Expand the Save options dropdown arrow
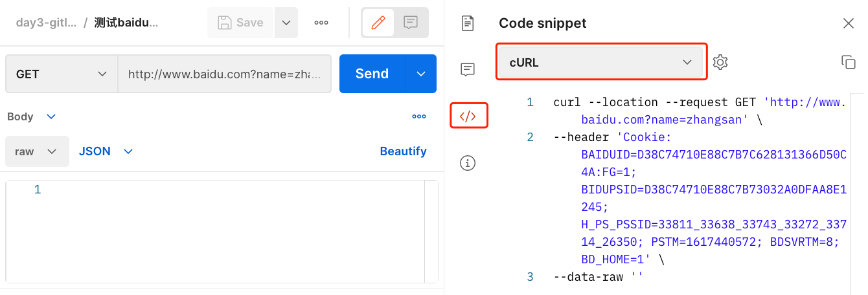The height and width of the screenshot is (295, 868). [x=286, y=23]
